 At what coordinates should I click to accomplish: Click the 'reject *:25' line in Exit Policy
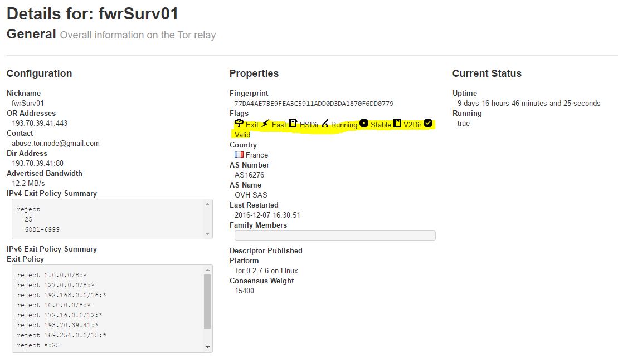click(38, 345)
